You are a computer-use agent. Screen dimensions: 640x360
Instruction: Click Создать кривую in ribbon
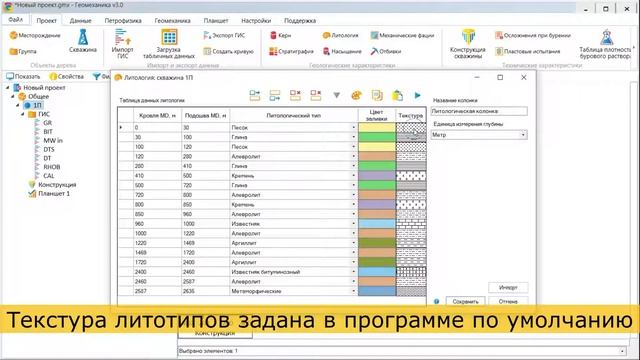228,51
